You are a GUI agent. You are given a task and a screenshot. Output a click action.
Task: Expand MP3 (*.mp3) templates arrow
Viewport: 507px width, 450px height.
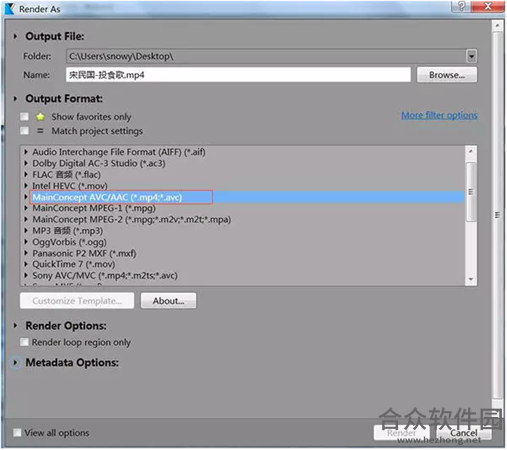(26, 231)
